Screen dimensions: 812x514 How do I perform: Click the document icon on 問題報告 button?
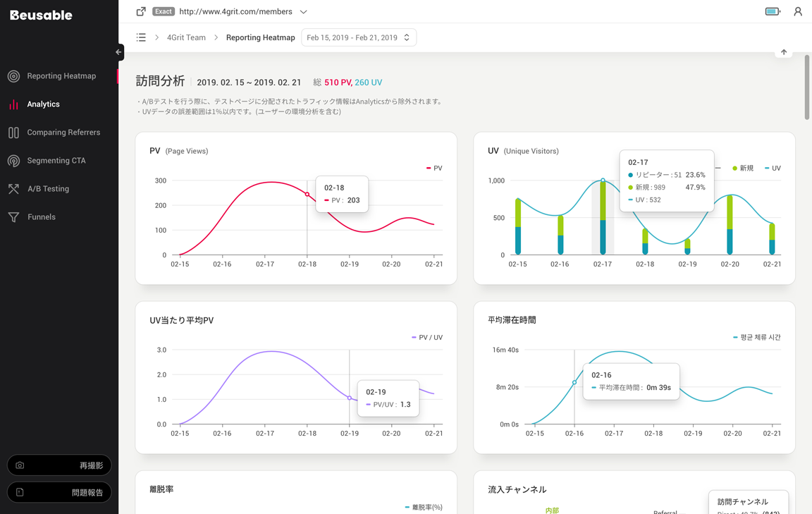click(x=20, y=492)
